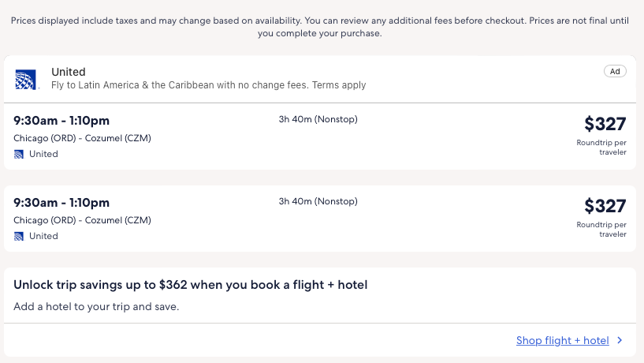
Task: Click "3h 40m (Nonstop)" in the sponsored flight card
Action: tap(318, 119)
